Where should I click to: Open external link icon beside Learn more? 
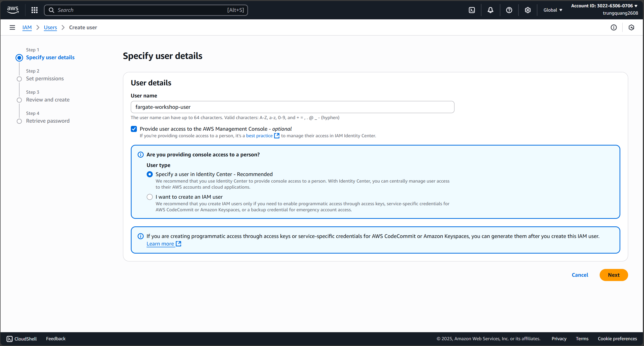tap(178, 244)
